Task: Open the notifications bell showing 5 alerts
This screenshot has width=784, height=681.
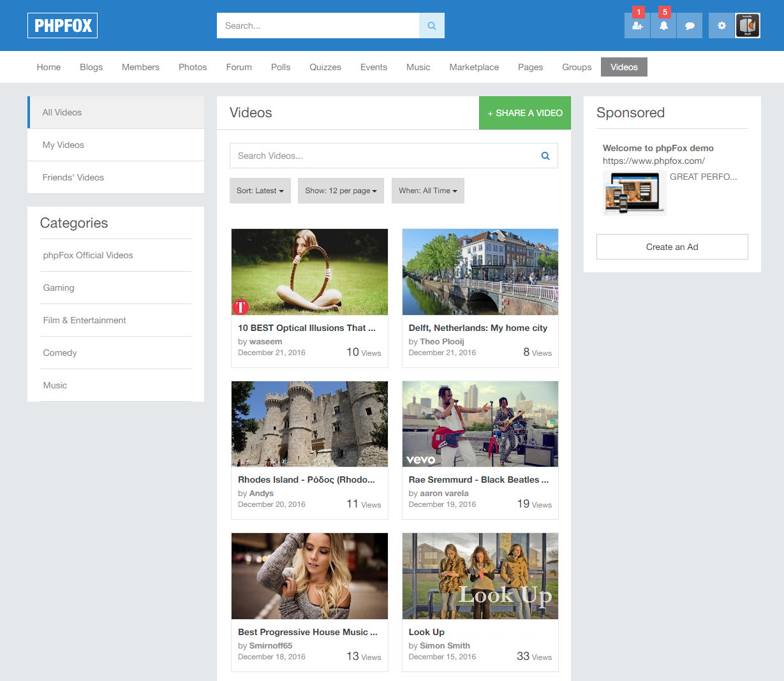Action: click(663, 26)
